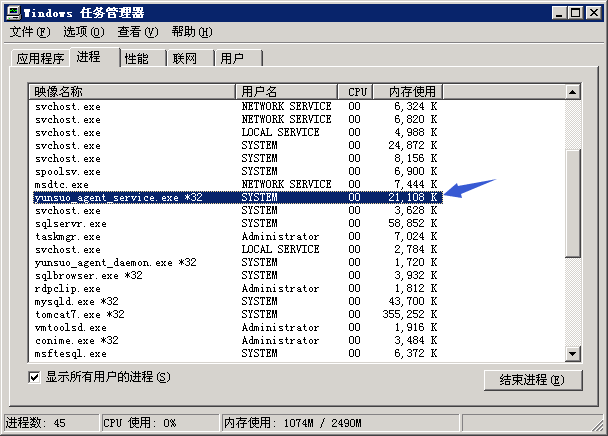Click scrollbar down arrow in process list
608x436 pixels.
[573, 353]
